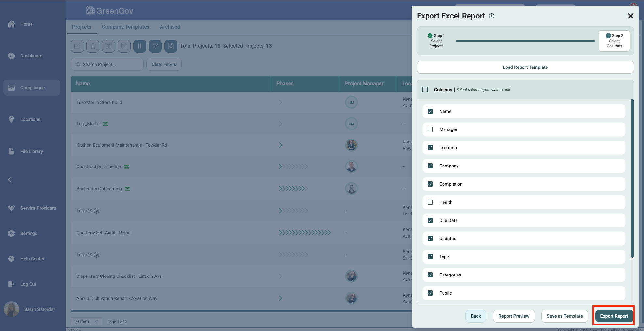This screenshot has height=331, width=644.
Task: Expand phases for Kitchen Equipment Maintenance
Action: (281, 145)
